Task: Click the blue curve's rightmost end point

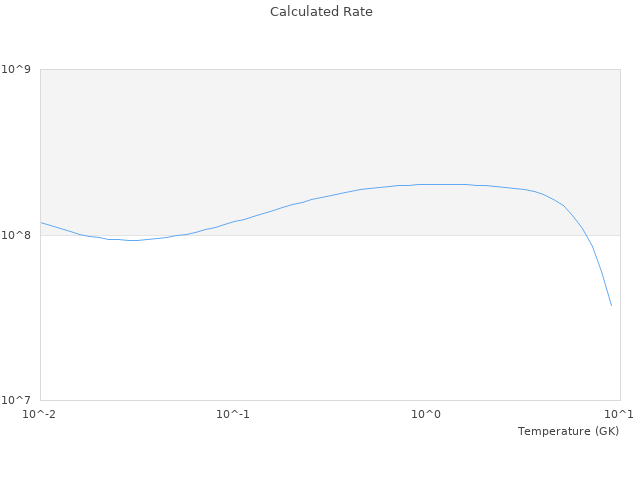Action: tap(611, 305)
